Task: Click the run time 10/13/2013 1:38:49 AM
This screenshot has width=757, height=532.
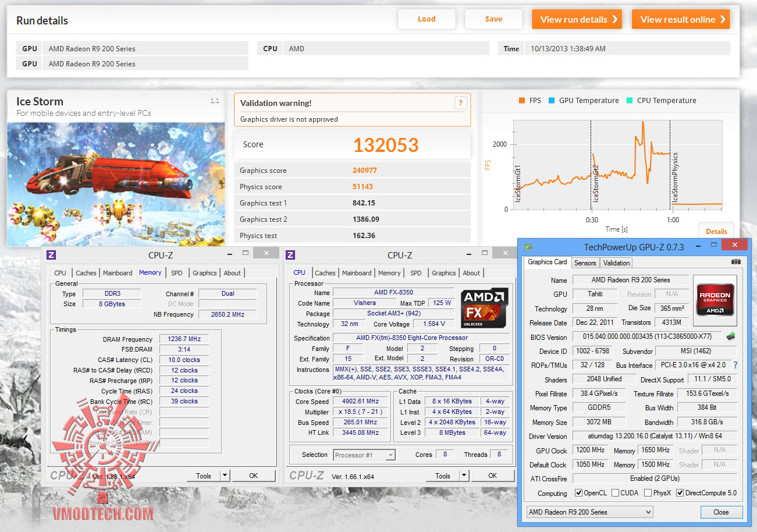Action: pos(568,49)
